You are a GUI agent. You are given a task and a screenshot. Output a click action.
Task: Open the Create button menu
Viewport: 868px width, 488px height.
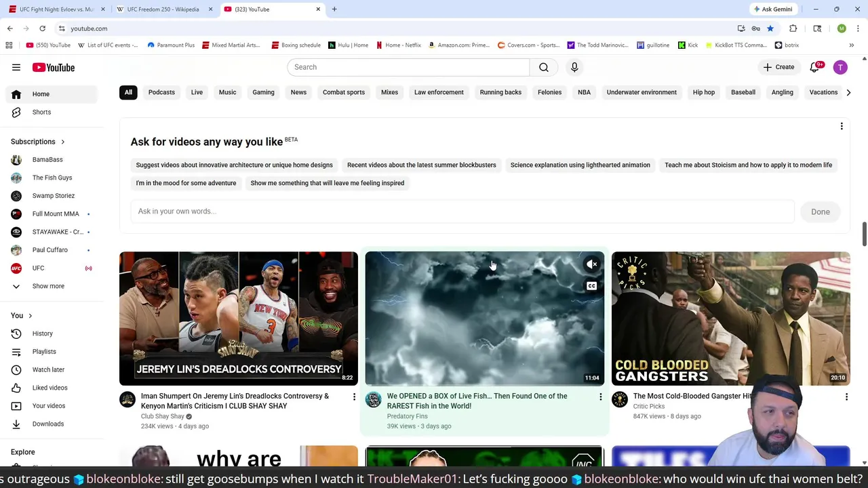(778, 67)
